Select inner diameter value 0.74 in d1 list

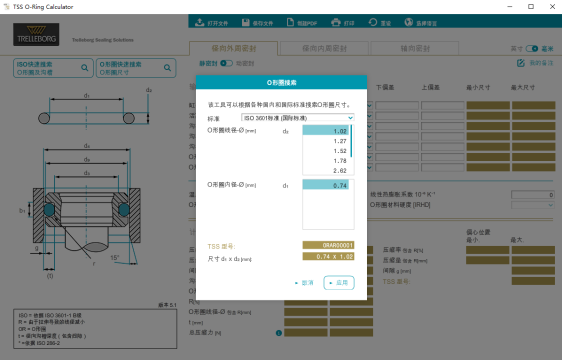click(325, 185)
